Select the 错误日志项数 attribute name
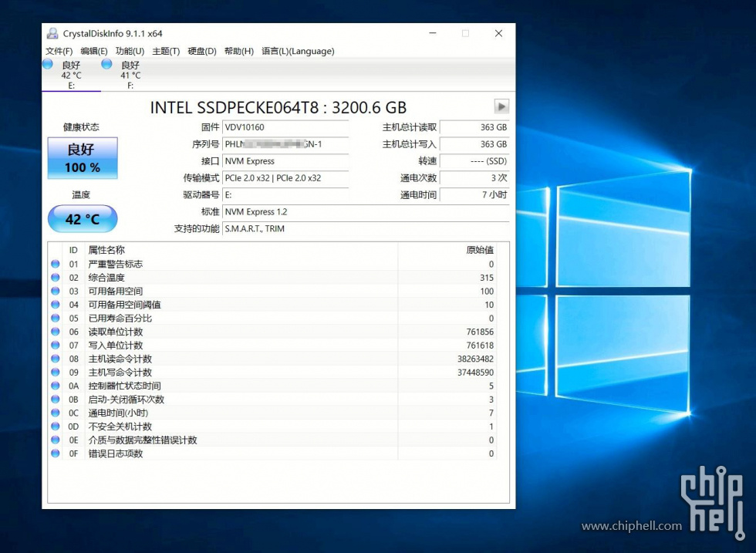756x553 pixels. 115,454
